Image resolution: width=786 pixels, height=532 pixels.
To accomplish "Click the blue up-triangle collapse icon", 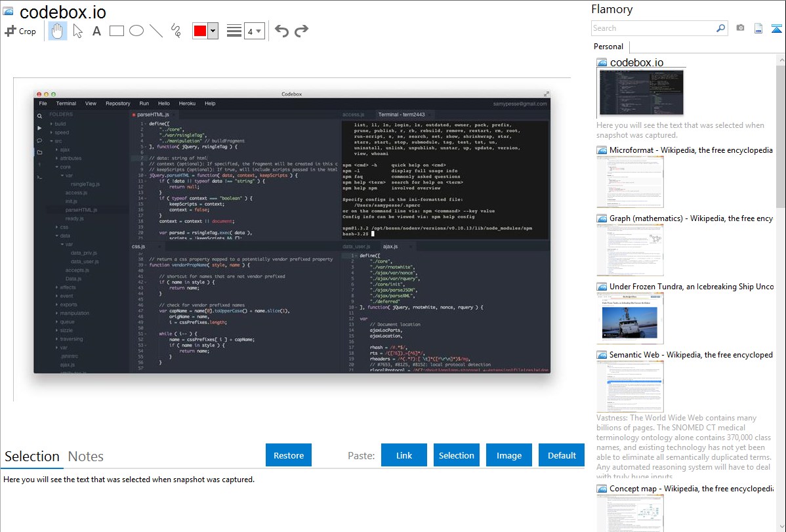I will tap(776, 29).
